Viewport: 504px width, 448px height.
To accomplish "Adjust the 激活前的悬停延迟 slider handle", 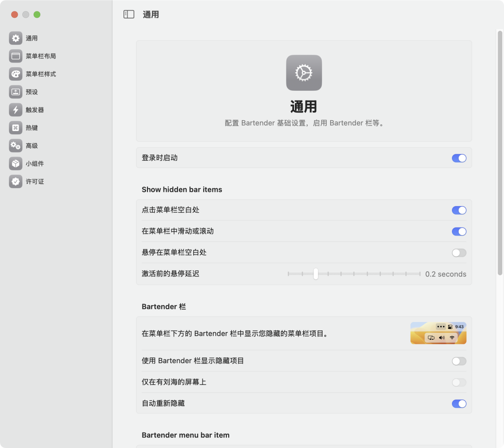I will click(315, 274).
